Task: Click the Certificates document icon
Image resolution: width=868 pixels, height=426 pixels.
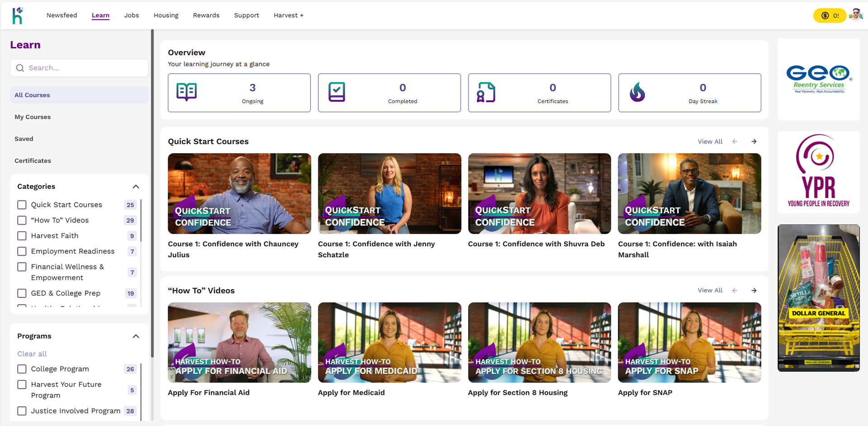Action: 486,92
